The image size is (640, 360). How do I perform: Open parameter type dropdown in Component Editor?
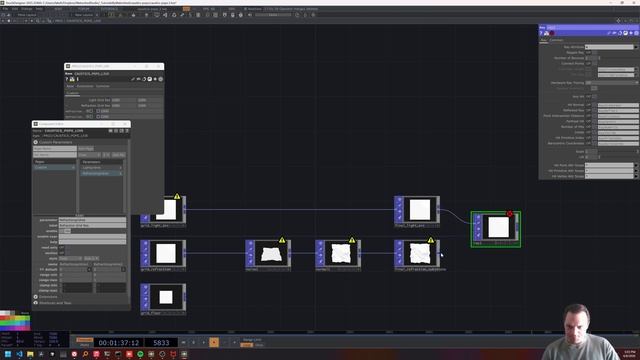[x=89, y=155]
